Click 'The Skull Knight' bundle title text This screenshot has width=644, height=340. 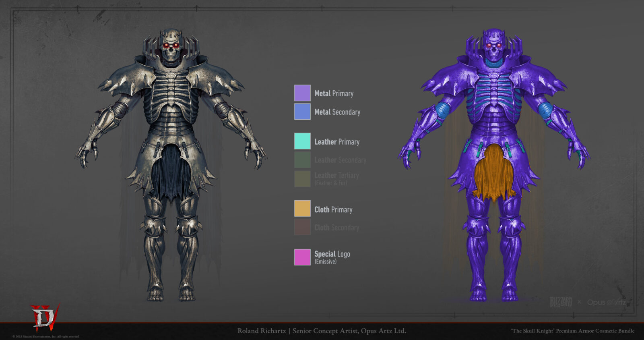click(x=572, y=331)
